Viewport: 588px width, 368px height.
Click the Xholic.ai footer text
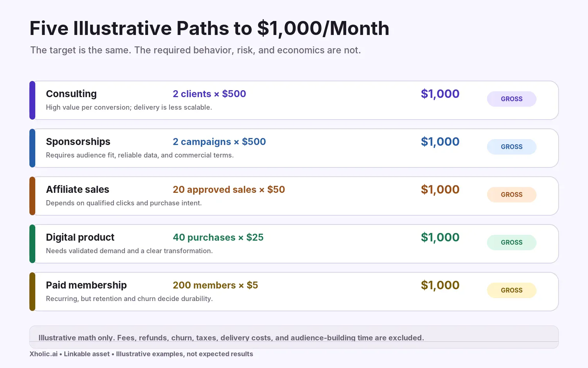(141, 354)
